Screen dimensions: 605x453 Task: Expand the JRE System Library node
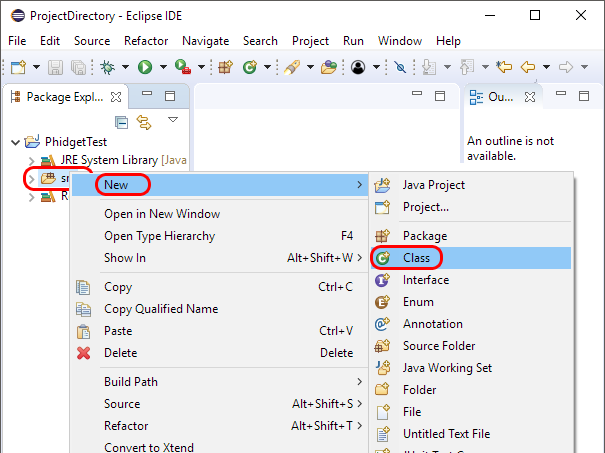(x=32, y=160)
